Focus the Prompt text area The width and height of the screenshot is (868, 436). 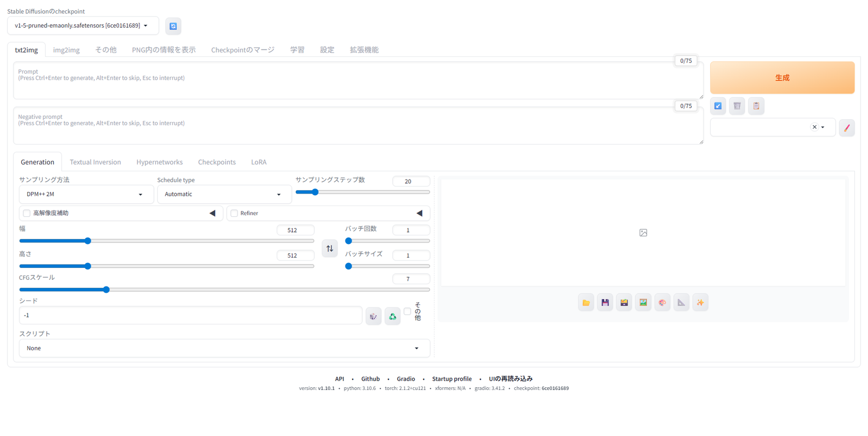[x=359, y=80]
